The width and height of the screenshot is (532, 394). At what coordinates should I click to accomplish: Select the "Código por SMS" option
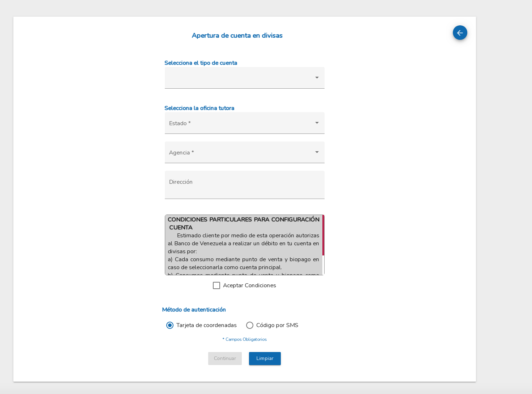tap(249, 325)
